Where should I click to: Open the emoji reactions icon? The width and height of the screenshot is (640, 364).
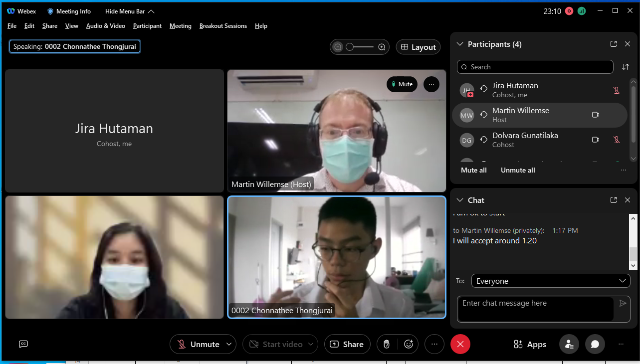click(x=409, y=344)
